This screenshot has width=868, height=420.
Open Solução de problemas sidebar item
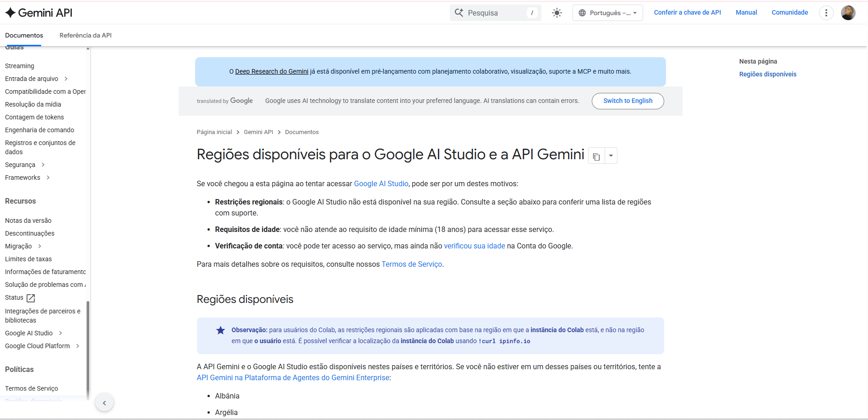click(x=45, y=285)
